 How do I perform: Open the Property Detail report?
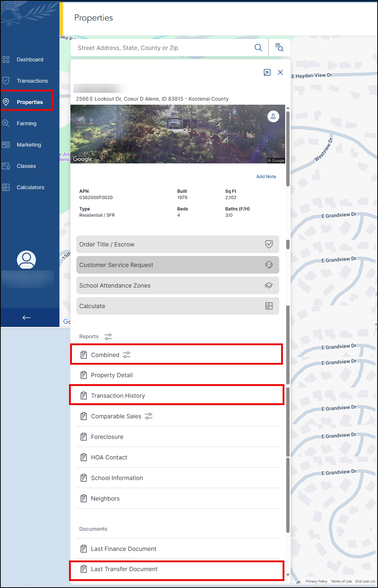[x=178, y=375]
